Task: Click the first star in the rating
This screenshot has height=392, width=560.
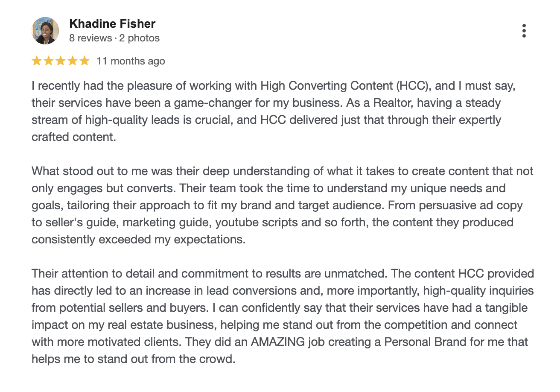Action: click(37, 61)
